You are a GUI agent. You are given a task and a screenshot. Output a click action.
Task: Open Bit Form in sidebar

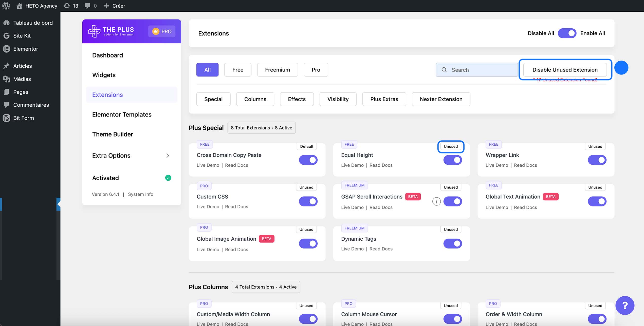pos(23,118)
